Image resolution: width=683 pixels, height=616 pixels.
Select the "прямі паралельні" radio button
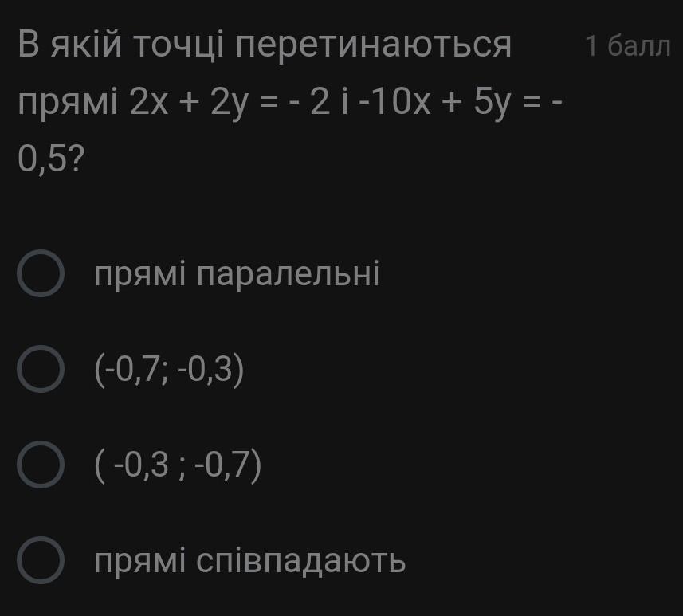tap(41, 273)
